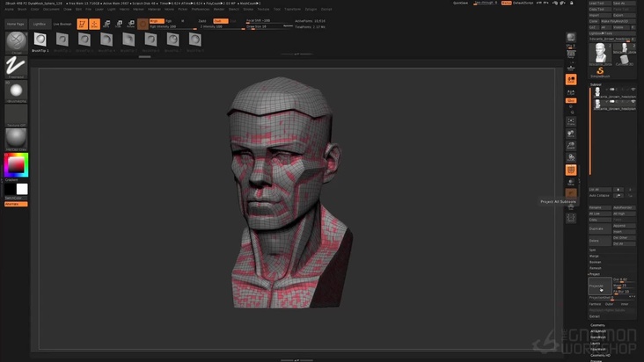Click the Edit mode button
The image size is (644, 362).
click(x=82, y=25)
